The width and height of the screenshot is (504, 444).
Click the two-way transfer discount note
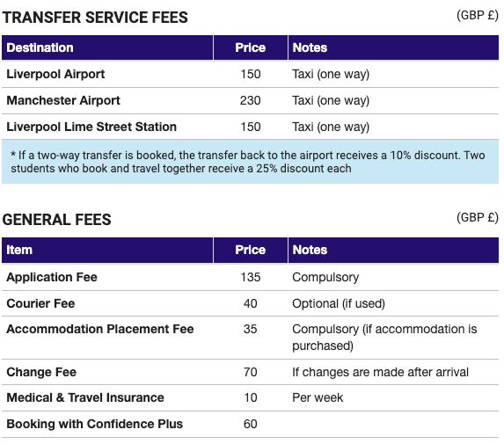(x=248, y=162)
